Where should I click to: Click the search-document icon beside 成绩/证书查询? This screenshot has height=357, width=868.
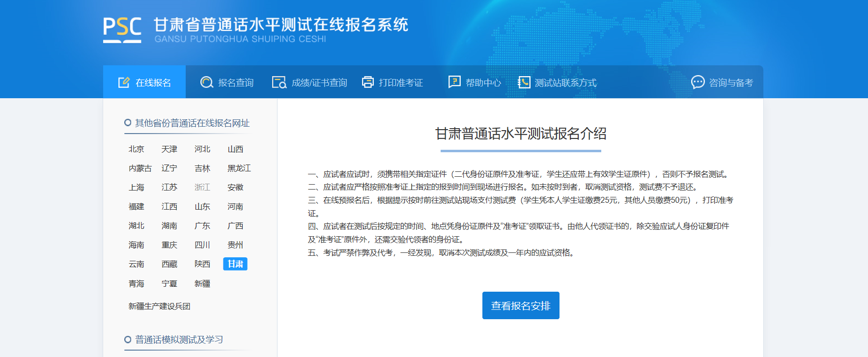pyautogui.click(x=279, y=82)
